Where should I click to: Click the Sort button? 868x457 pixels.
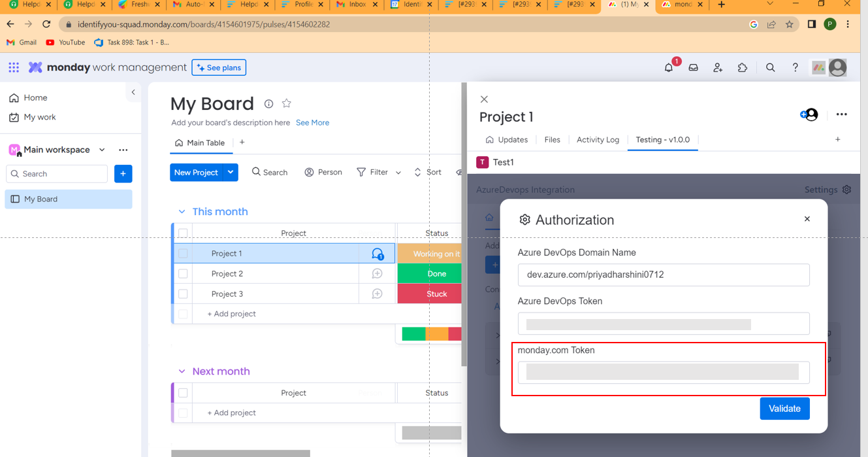point(428,173)
